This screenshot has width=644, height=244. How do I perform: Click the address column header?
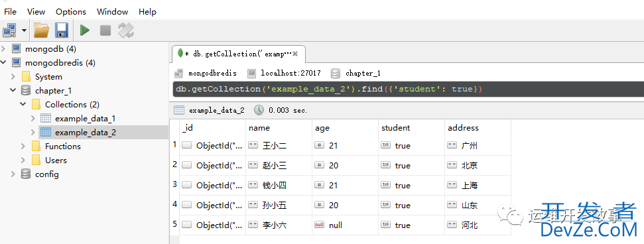478,128
